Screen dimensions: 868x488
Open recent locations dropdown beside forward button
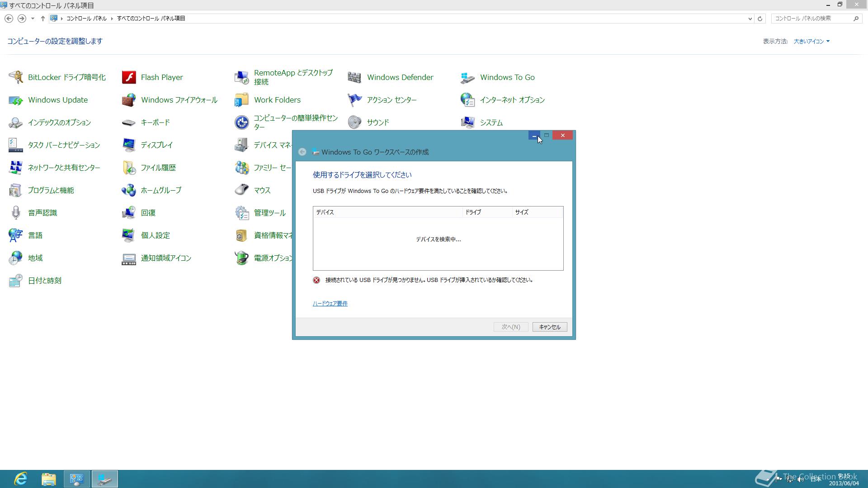click(x=33, y=19)
